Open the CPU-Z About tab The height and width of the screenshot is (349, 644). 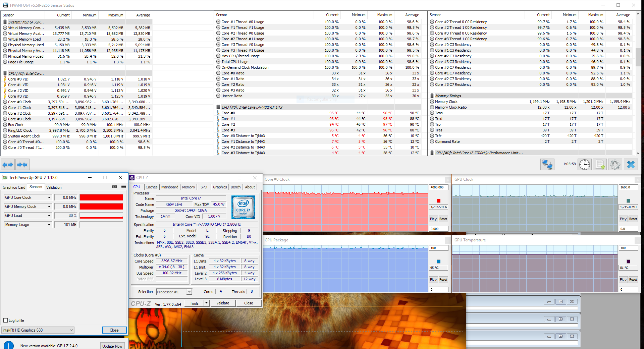click(250, 187)
